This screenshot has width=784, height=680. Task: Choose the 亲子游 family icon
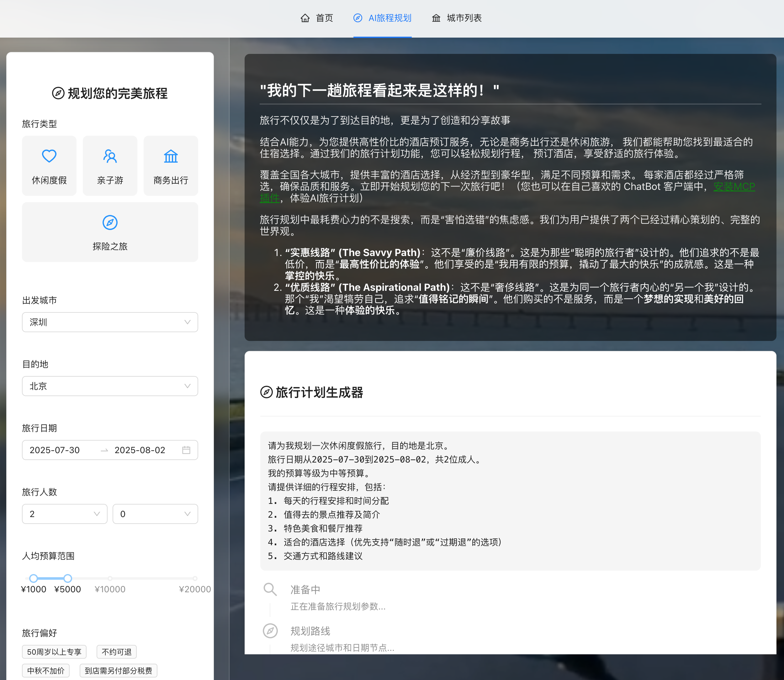tap(110, 156)
